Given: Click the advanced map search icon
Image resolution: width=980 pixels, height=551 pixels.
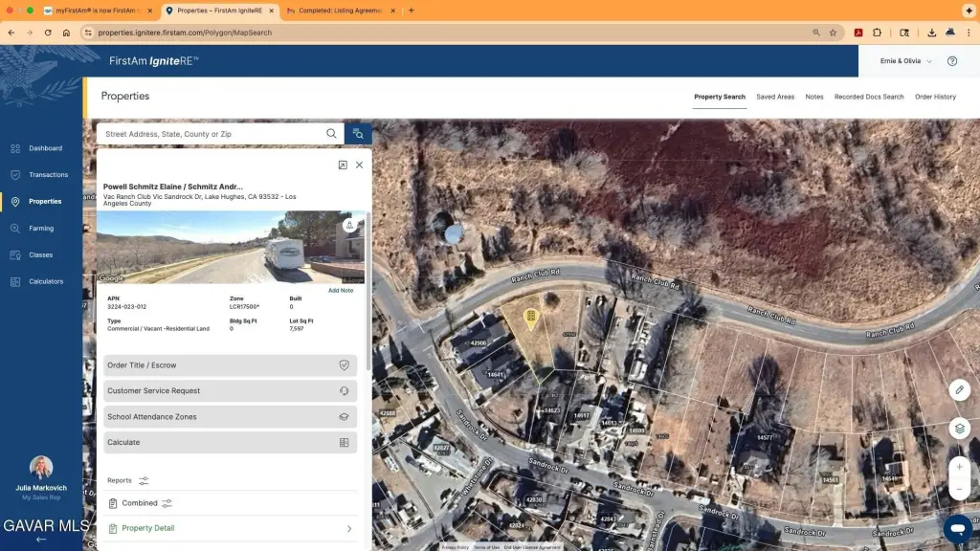Looking at the screenshot, I should [358, 135].
